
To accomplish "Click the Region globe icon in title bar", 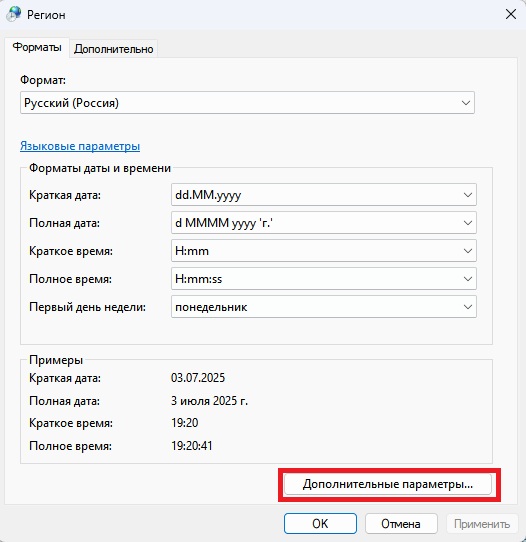I will (14, 14).
